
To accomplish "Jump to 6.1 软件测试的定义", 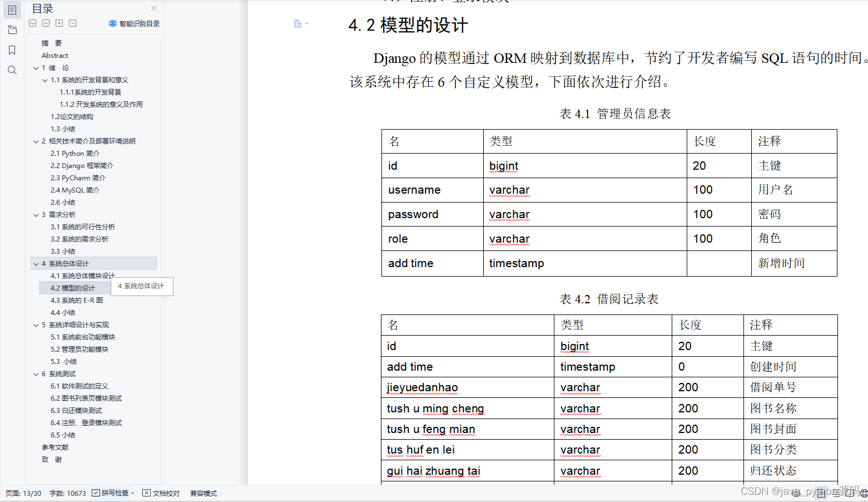I will [x=80, y=386].
